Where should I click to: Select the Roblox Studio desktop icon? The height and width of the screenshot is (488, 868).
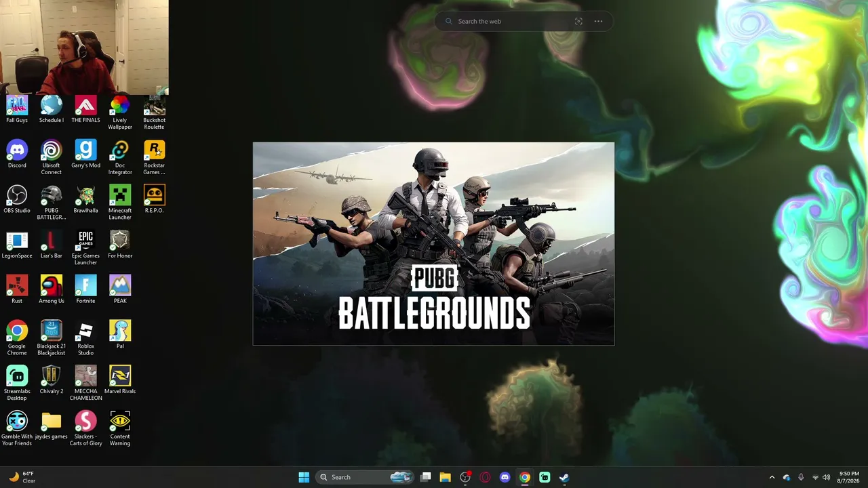85,339
